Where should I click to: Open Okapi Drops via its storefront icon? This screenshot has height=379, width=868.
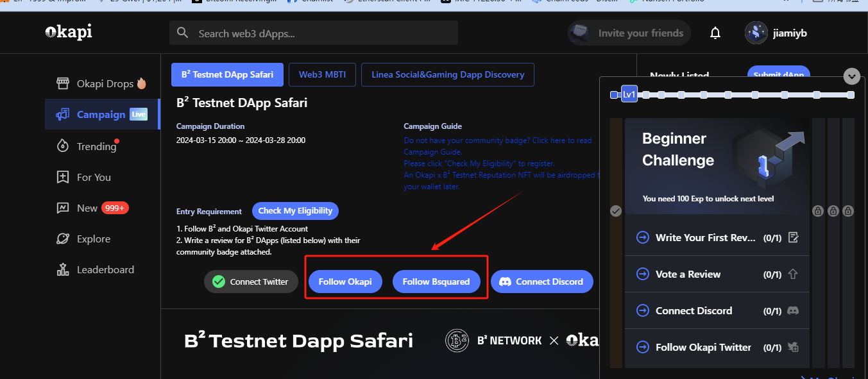(x=62, y=83)
